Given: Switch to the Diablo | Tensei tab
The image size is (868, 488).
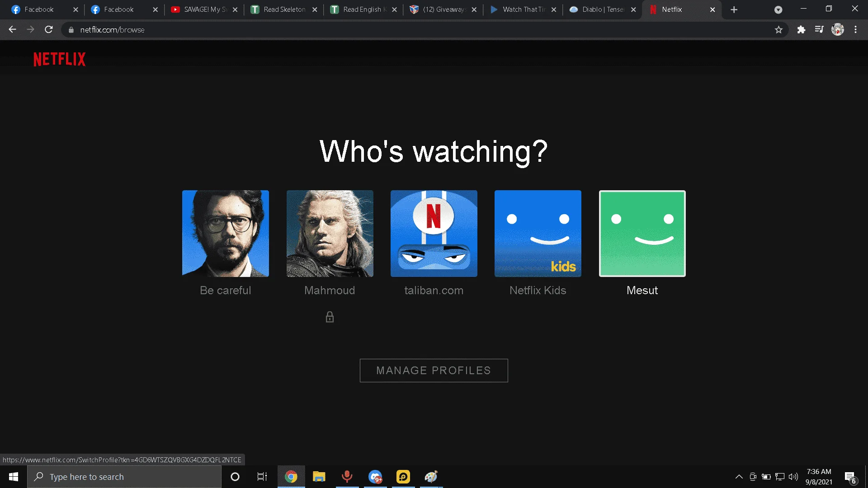Looking at the screenshot, I should click(602, 9).
